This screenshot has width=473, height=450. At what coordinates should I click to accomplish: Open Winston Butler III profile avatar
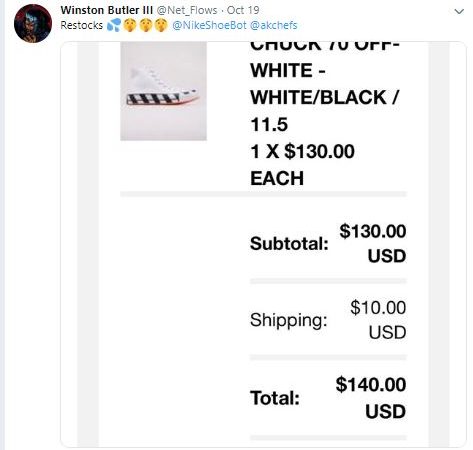pyautogui.click(x=33, y=23)
